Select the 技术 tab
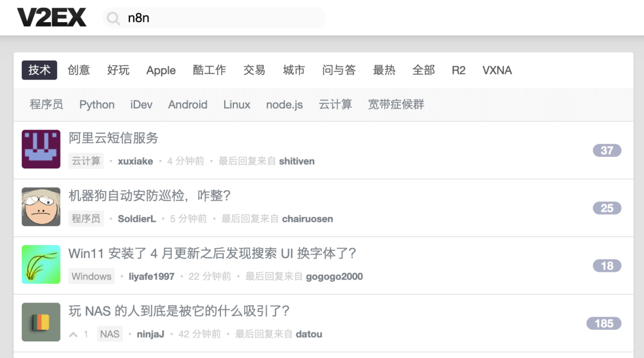Image resolution: width=644 pixels, height=358 pixels. pyautogui.click(x=39, y=70)
